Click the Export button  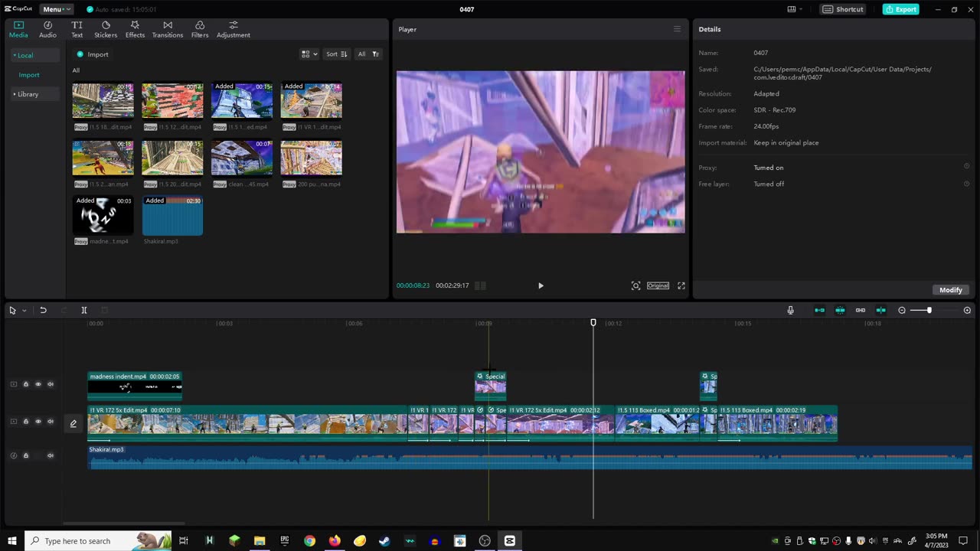pyautogui.click(x=900, y=9)
